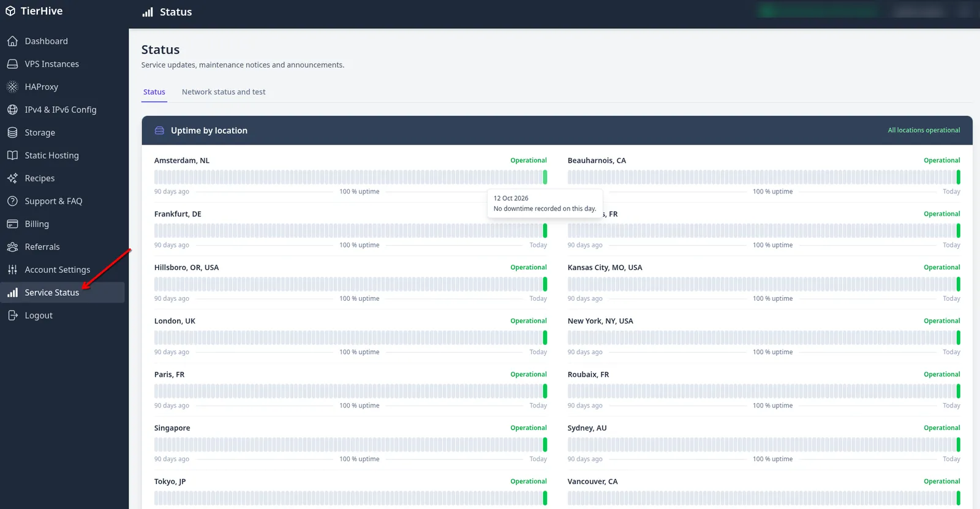
Task: Click the Account Settings sliders icon
Action: pos(12,270)
